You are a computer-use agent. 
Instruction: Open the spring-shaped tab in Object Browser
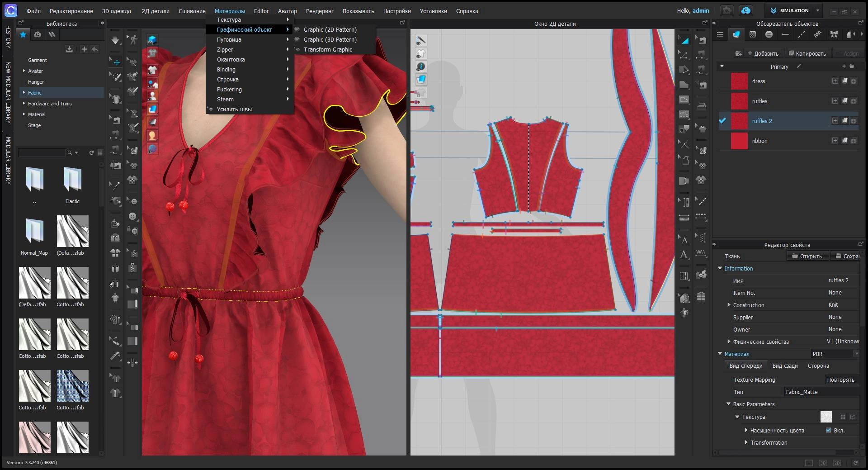pos(817,34)
